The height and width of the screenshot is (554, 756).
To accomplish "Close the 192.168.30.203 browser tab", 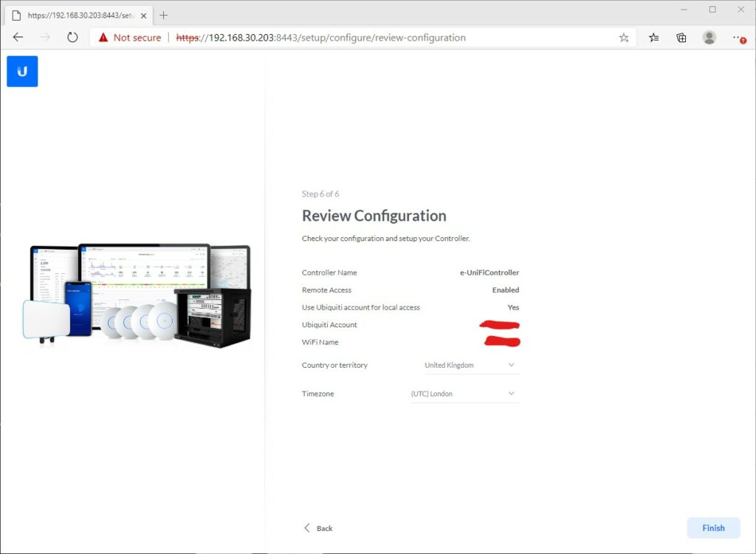I will pyautogui.click(x=143, y=16).
